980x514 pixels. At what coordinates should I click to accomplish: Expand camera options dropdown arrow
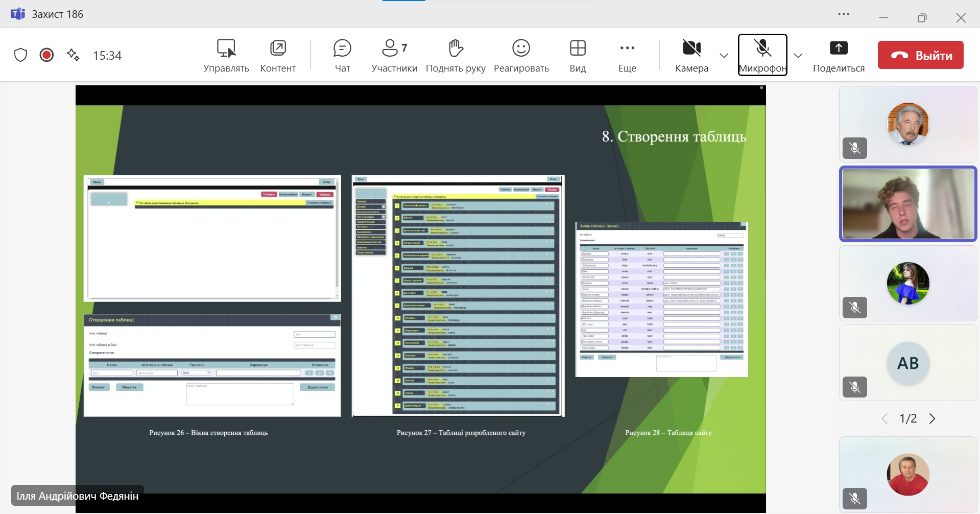point(724,55)
